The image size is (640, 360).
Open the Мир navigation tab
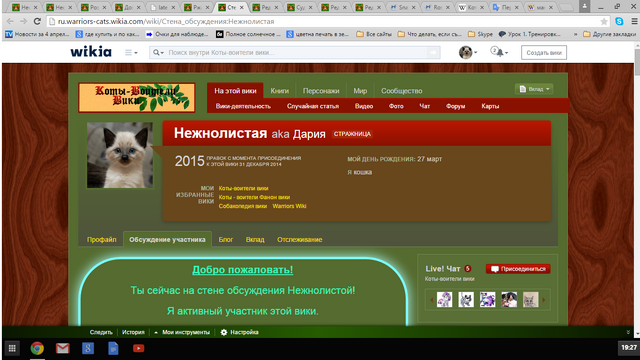[360, 91]
